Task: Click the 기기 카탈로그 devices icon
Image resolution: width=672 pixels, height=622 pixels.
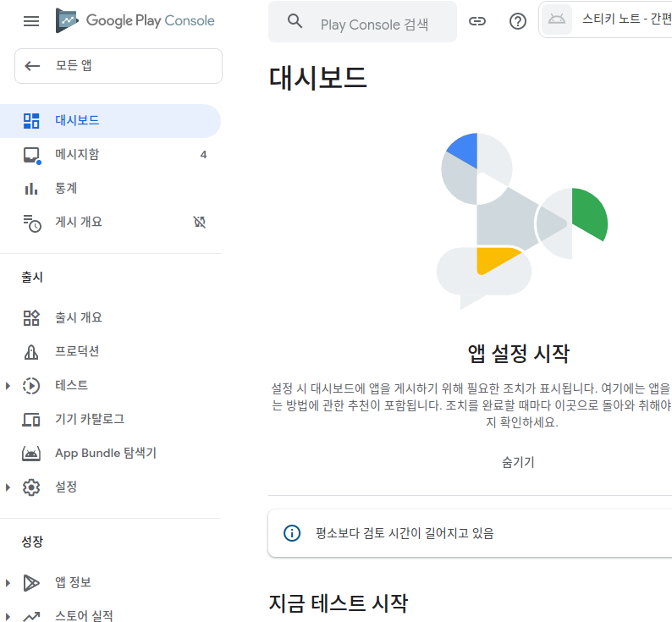Action: [31, 420]
